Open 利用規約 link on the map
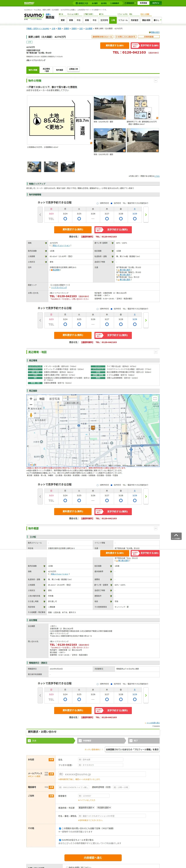This screenshot has width=186, height=868. coord(139,465)
